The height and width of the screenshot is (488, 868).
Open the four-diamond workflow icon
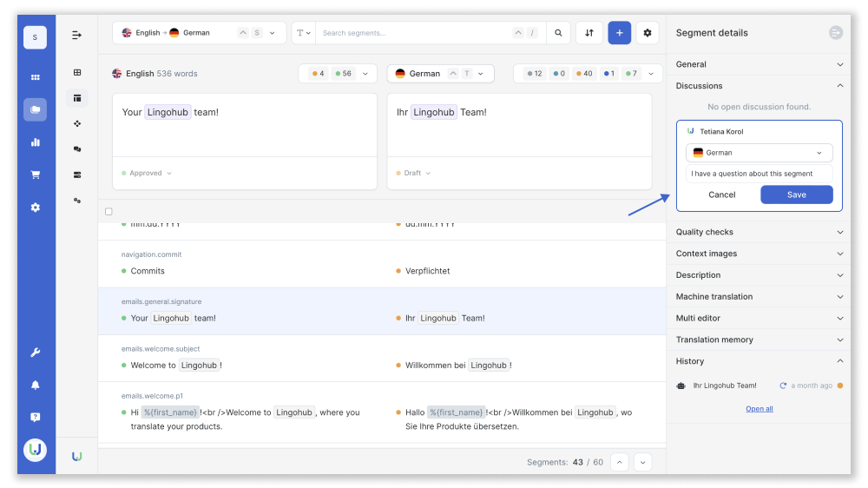pyautogui.click(x=77, y=123)
